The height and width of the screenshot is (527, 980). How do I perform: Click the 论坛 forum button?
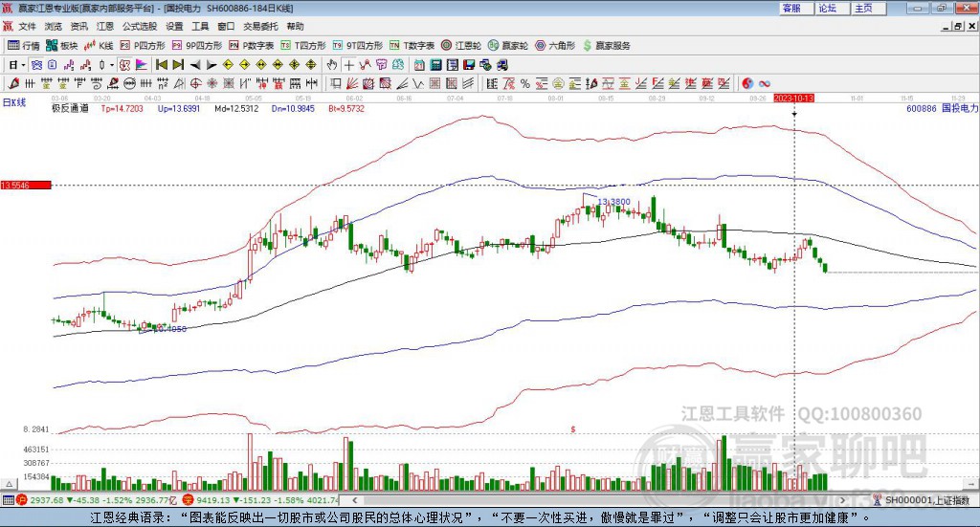pos(828,8)
